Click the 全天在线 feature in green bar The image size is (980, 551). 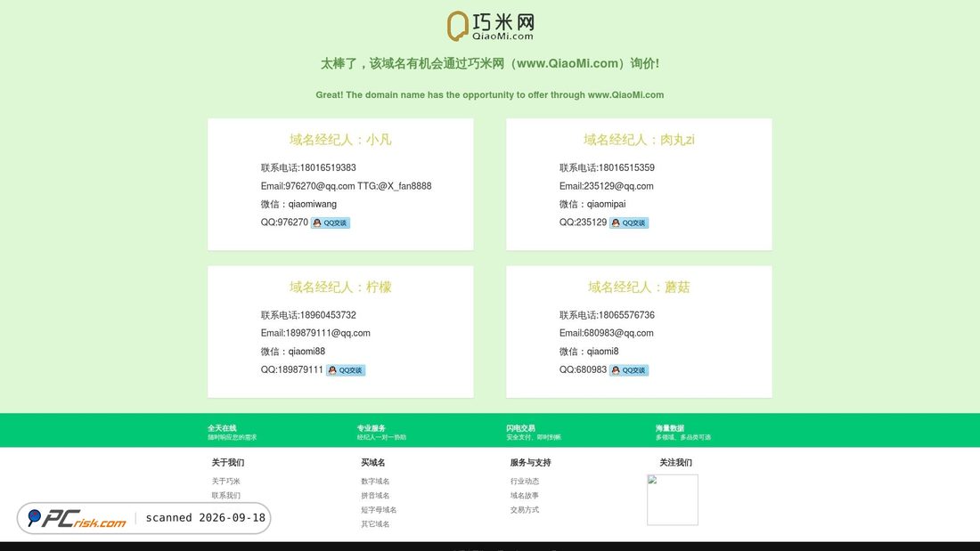tap(232, 433)
